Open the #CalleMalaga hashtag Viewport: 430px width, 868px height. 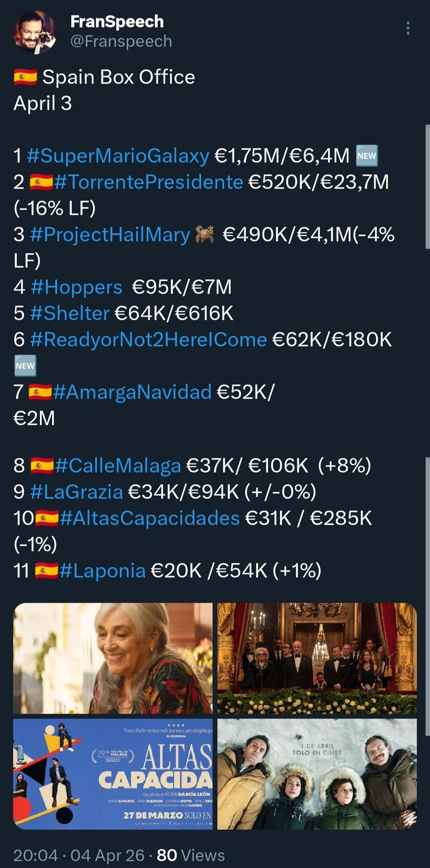coord(118,465)
